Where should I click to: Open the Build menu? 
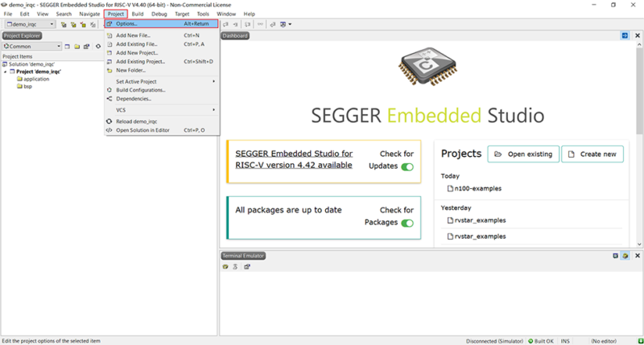138,14
